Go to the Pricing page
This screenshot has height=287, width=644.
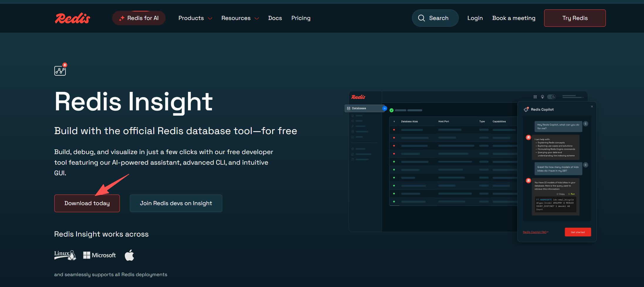pos(301,18)
